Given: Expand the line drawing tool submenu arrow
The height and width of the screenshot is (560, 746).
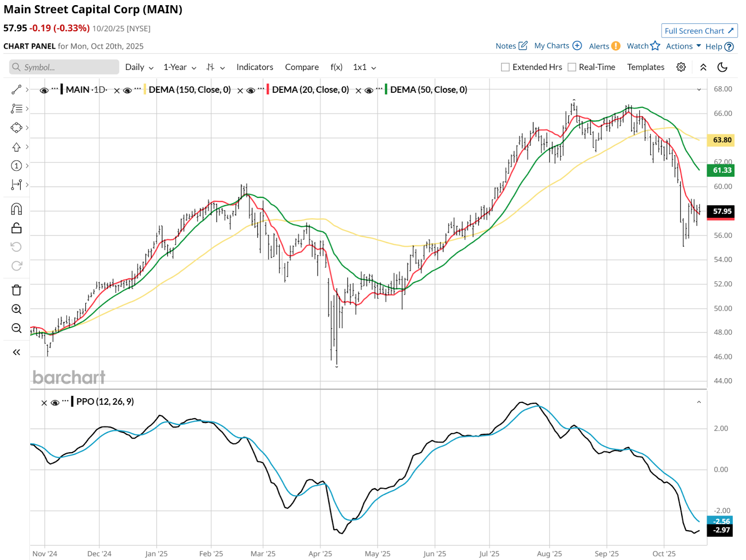Looking at the screenshot, I should coord(27,90).
